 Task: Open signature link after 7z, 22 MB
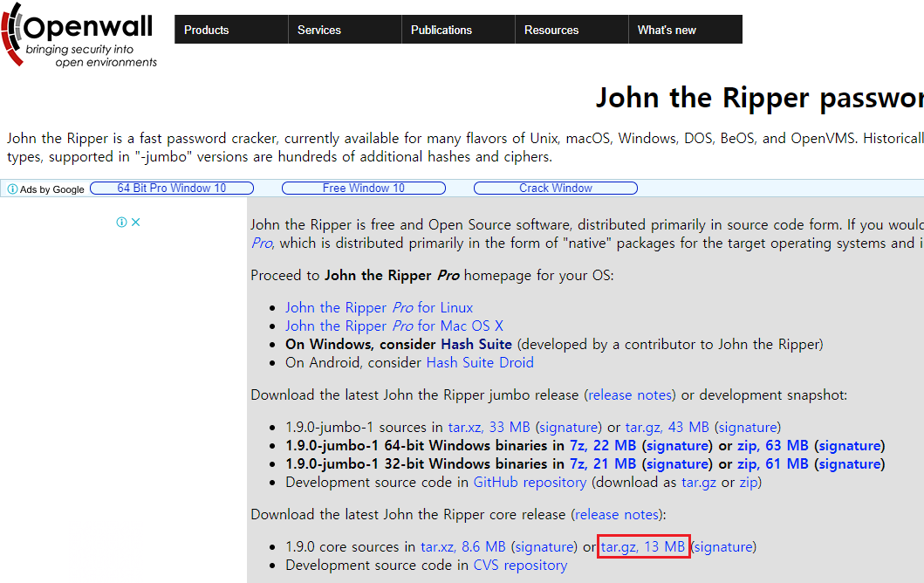pos(677,446)
